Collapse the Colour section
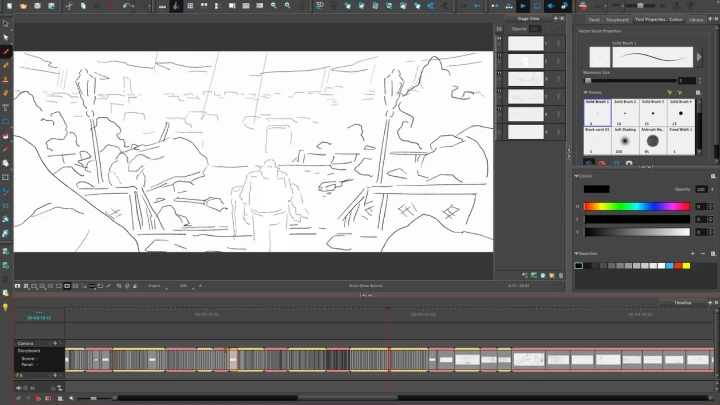 click(x=577, y=176)
